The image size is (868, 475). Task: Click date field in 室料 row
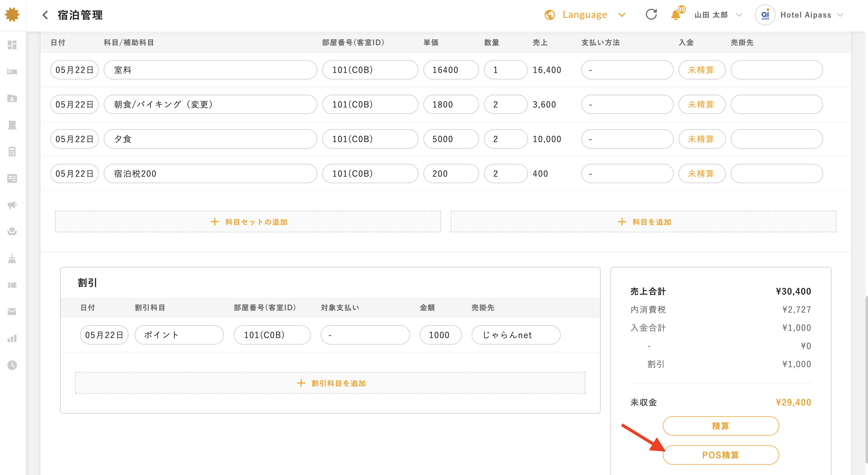pos(75,70)
